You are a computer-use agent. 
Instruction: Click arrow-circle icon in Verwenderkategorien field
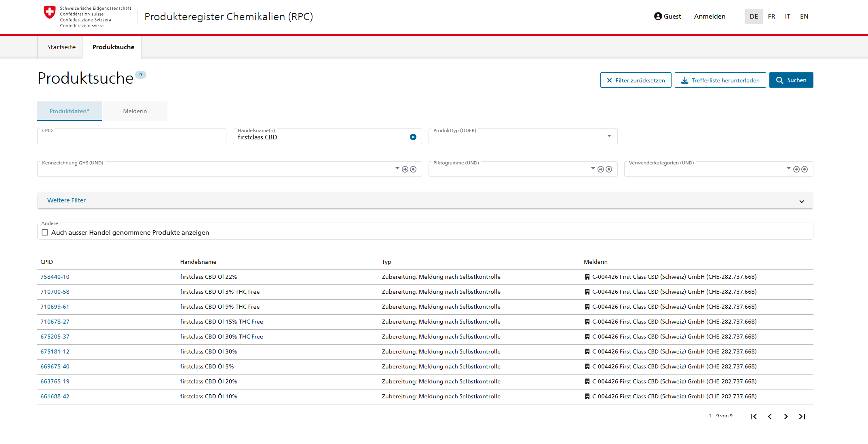click(x=796, y=169)
